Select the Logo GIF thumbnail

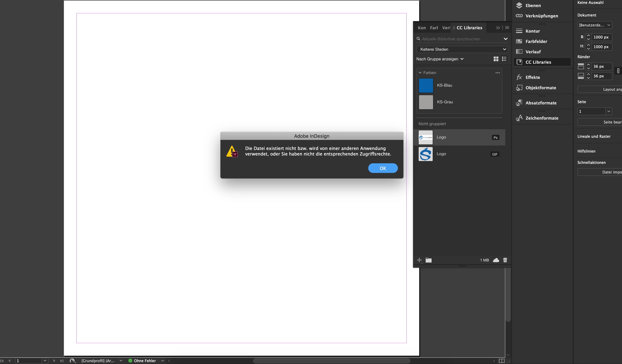click(425, 154)
